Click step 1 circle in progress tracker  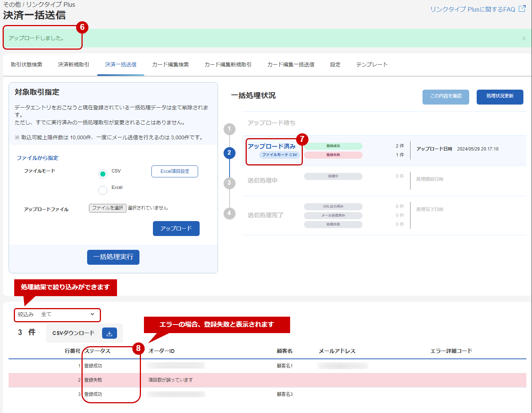[x=229, y=129]
